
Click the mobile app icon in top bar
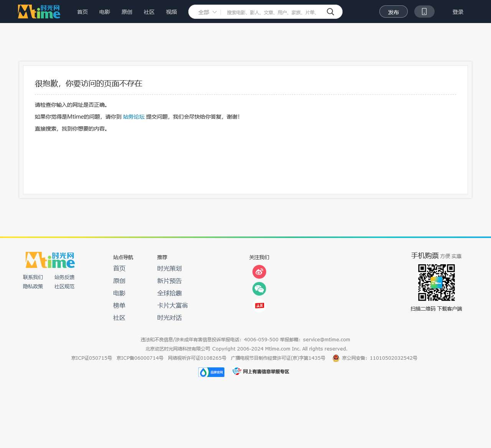(424, 12)
